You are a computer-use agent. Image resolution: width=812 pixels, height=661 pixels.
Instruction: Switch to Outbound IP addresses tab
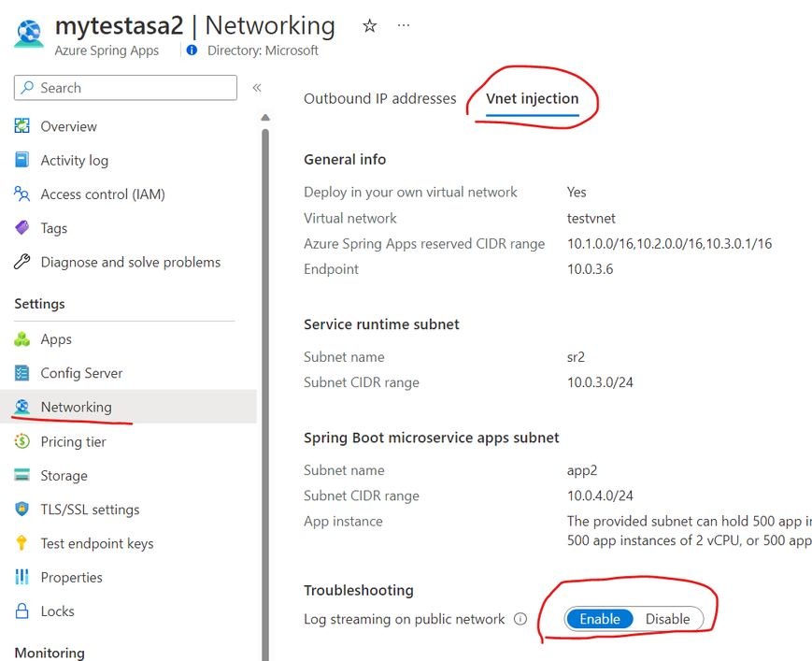pos(380,98)
